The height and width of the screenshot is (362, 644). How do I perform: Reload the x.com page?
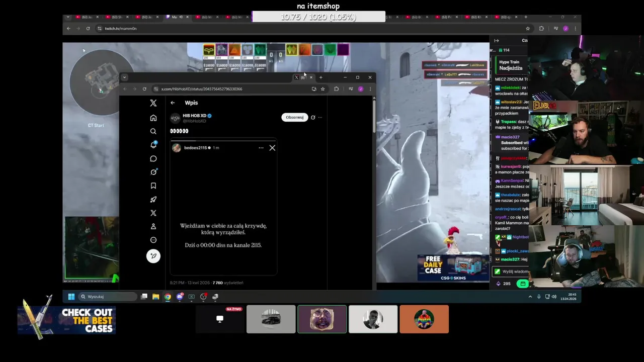coord(144,89)
